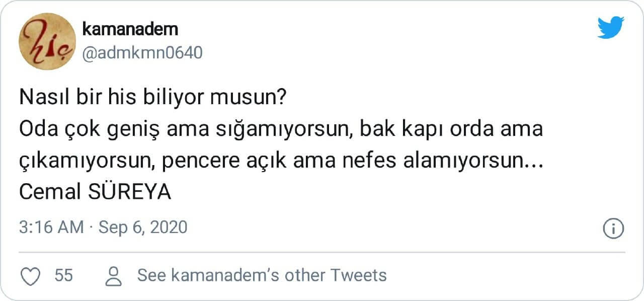Open the Twitter info circle icon
644x301 pixels.
tap(613, 229)
